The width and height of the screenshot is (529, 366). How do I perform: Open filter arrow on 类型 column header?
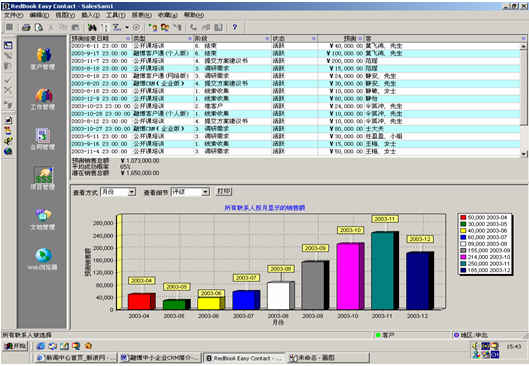[190, 39]
